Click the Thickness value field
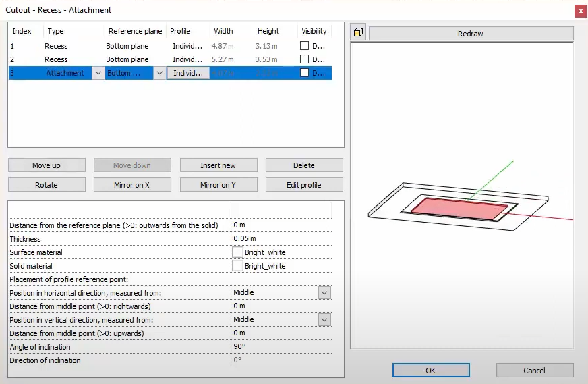This screenshot has width=588, height=384. [281, 239]
